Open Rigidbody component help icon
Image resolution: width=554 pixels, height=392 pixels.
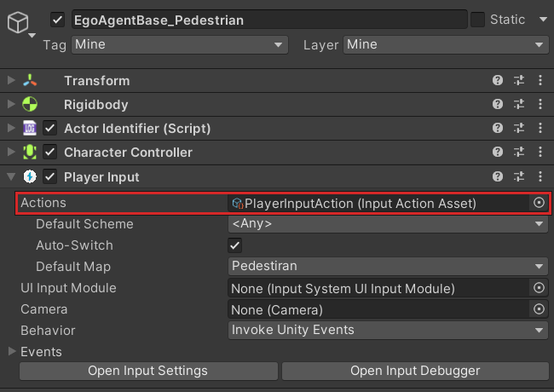pyautogui.click(x=498, y=104)
